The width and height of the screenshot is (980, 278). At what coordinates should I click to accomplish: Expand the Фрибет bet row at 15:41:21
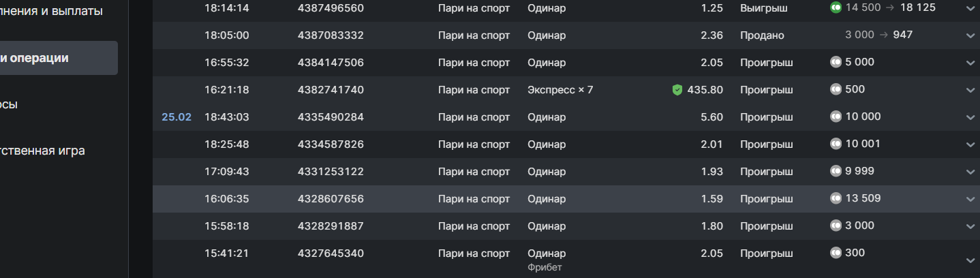(970, 260)
